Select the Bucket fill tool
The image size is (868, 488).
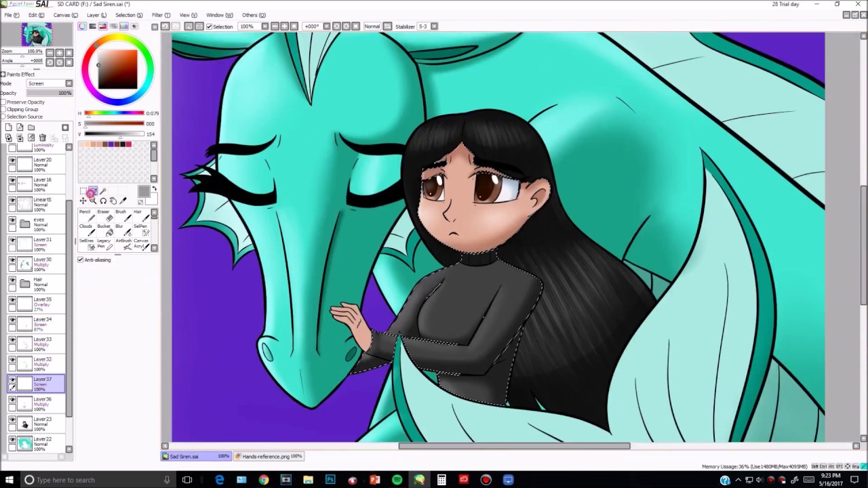[104, 230]
